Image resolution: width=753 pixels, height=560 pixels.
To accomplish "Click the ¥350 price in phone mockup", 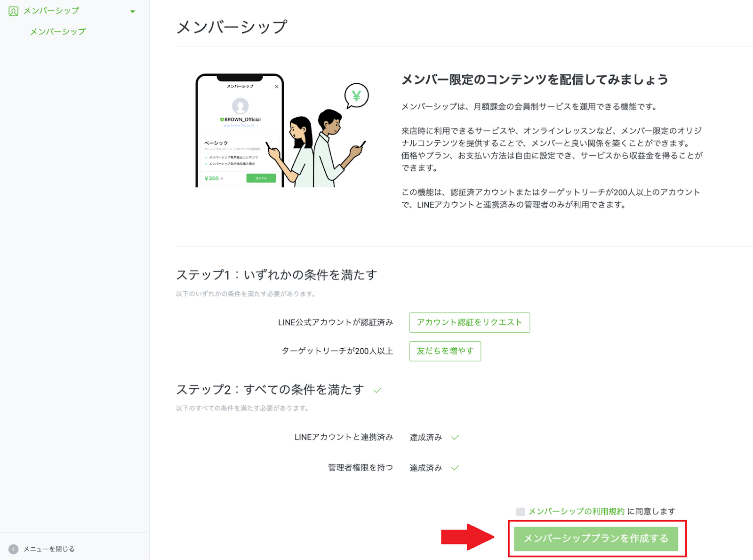I will point(212,178).
